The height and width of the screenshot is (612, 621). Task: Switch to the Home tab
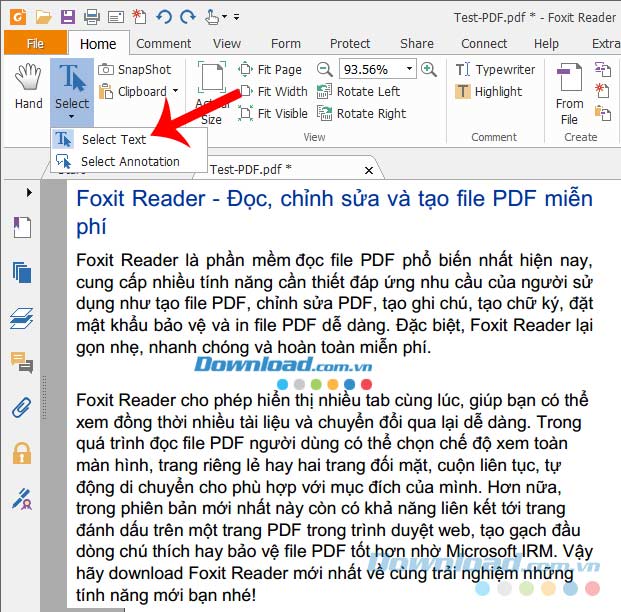[x=98, y=44]
